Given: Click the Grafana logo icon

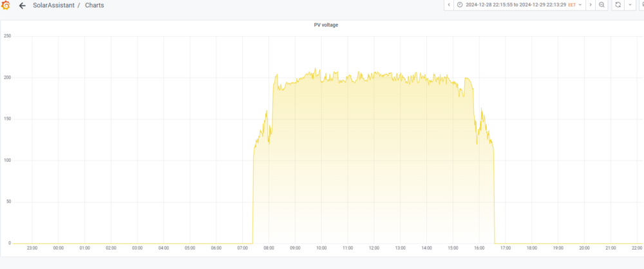Looking at the screenshot, I should tap(5, 5).
